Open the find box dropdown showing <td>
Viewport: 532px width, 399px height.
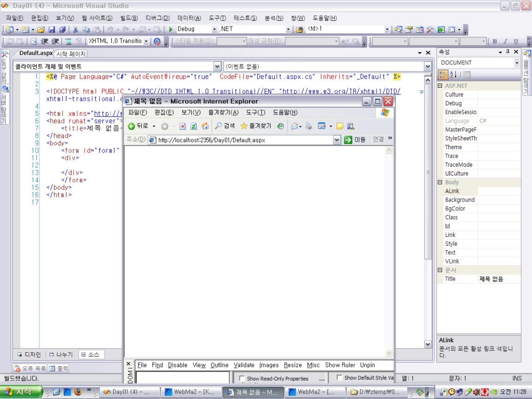click(x=387, y=30)
